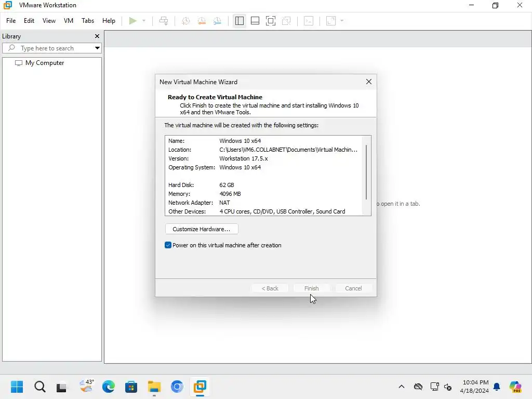Screen dimensions: 532x399
Task: Click the Unity mode toolbar icon
Action: click(x=286, y=21)
